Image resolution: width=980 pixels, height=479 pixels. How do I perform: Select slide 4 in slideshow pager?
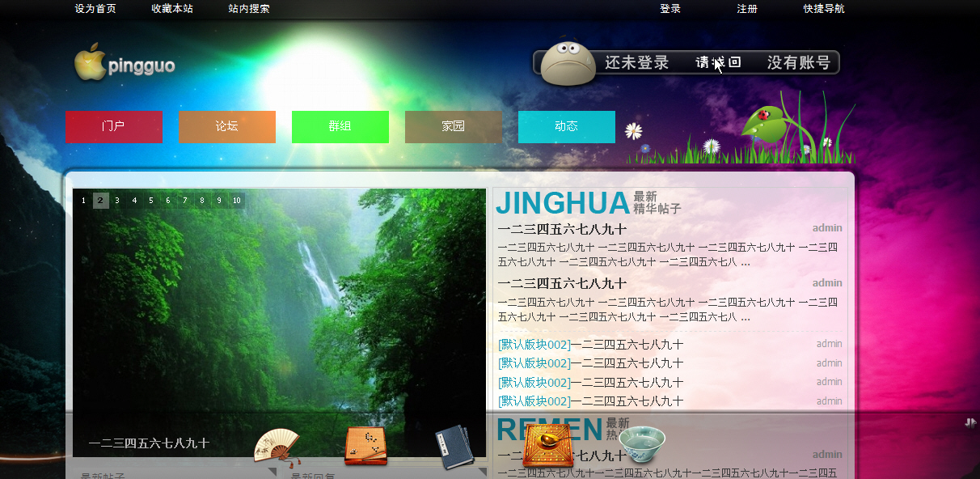134,201
